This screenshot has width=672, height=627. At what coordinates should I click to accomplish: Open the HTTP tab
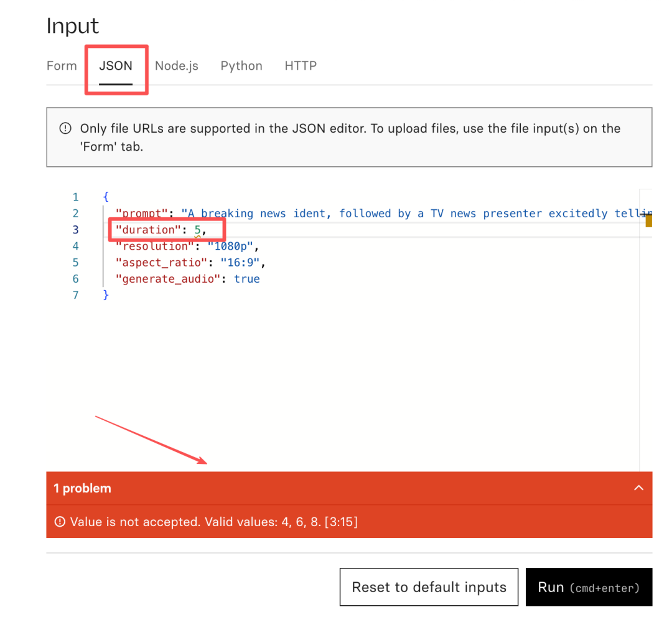tap(301, 66)
